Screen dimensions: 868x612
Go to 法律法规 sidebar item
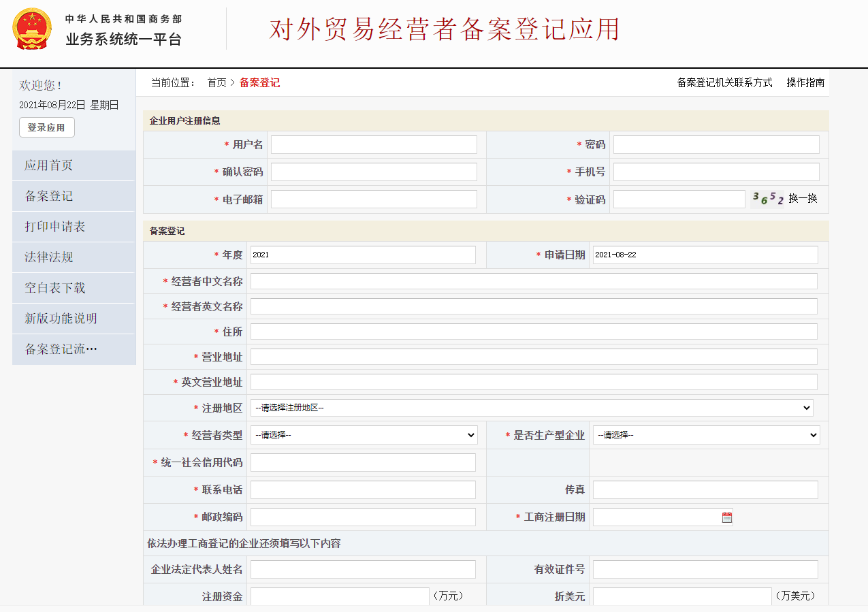(x=49, y=257)
